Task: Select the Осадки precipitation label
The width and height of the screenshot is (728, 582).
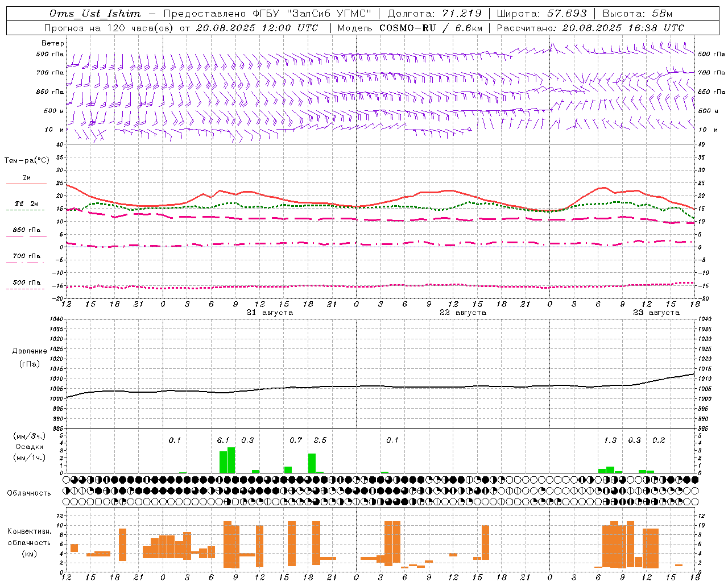Action: click(29, 447)
